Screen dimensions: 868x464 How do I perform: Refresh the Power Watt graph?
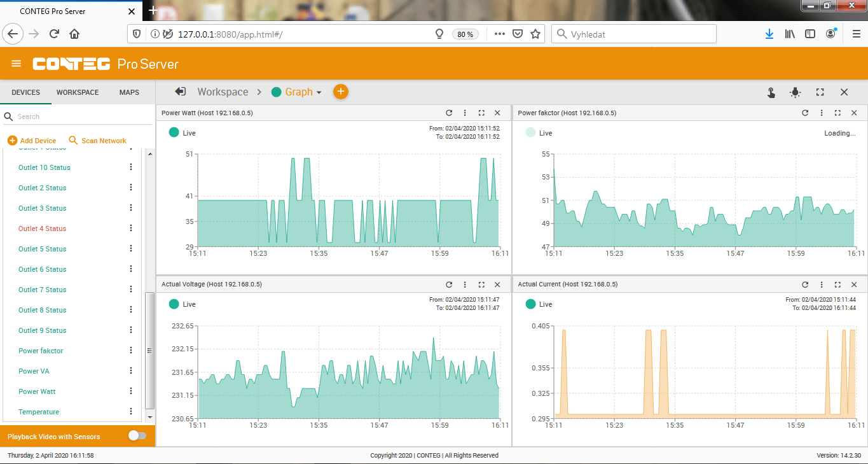pos(449,113)
